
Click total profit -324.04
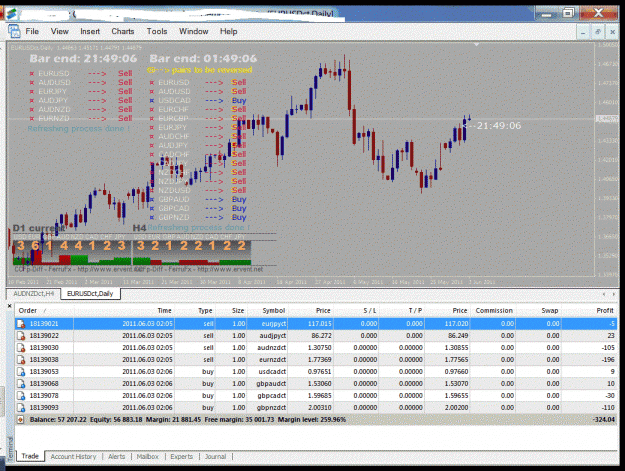coord(603,420)
